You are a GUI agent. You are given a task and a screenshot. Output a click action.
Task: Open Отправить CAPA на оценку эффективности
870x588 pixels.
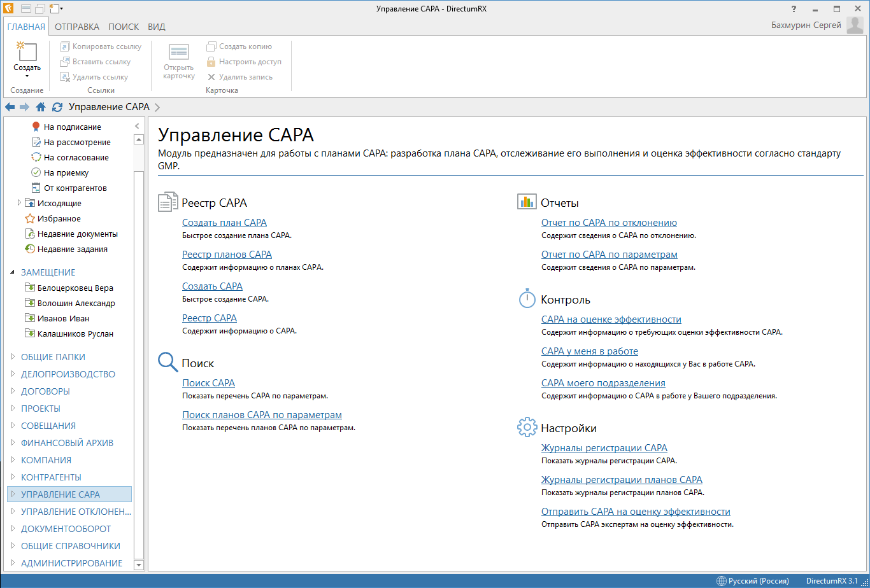(x=636, y=512)
